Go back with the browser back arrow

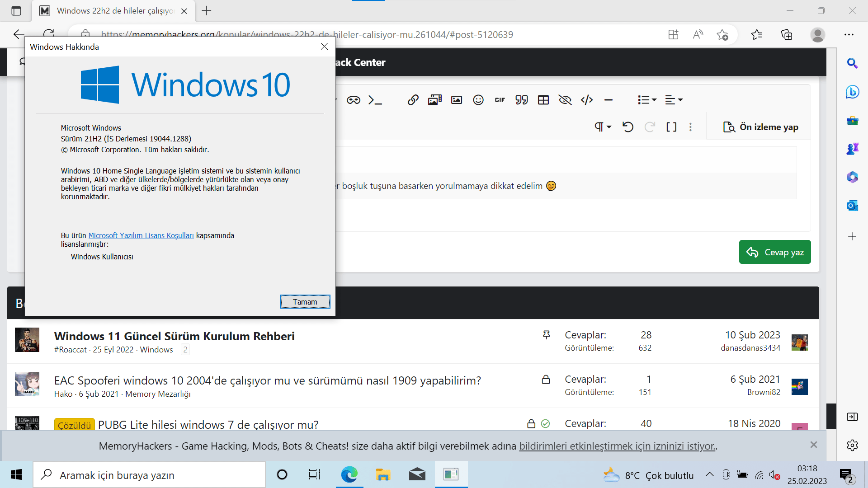coord(19,34)
